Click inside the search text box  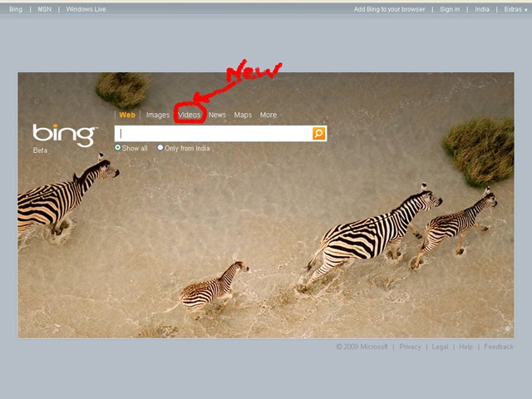214,133
